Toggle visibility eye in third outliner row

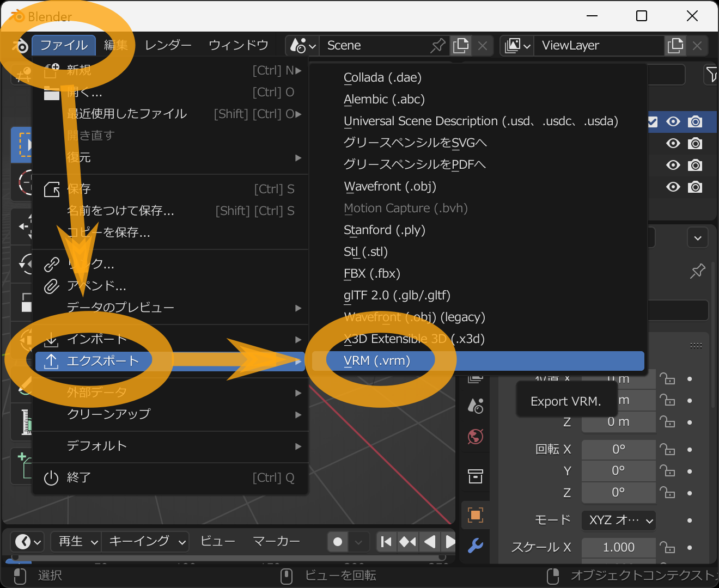click(x=673, y=165)
